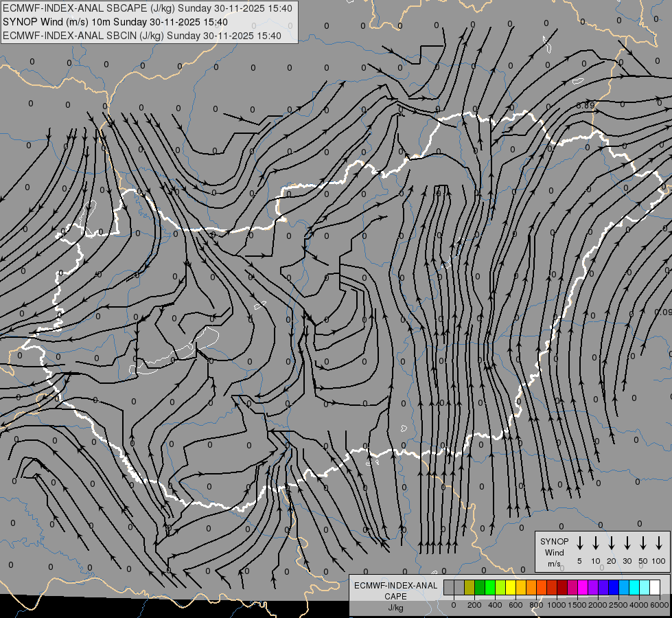Click the '100' speed label in wind legend
This screenshot has width=672, height=618.
659,561
